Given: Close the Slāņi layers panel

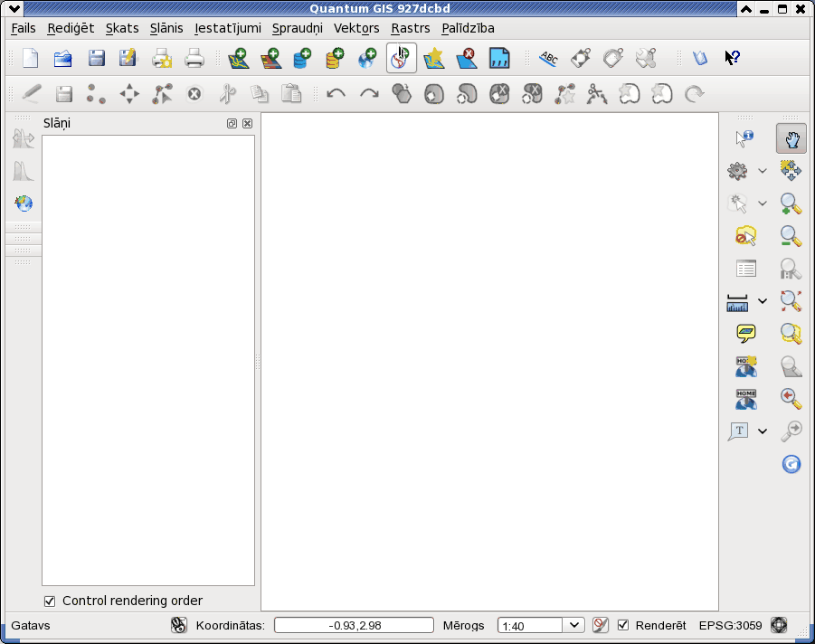Looking at the screenshot, I should coord(248,124).
